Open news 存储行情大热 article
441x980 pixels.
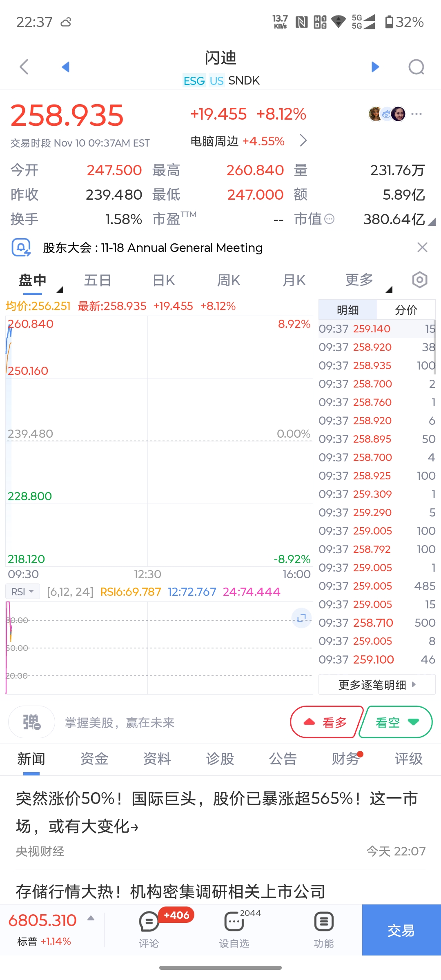pos(171,891)
